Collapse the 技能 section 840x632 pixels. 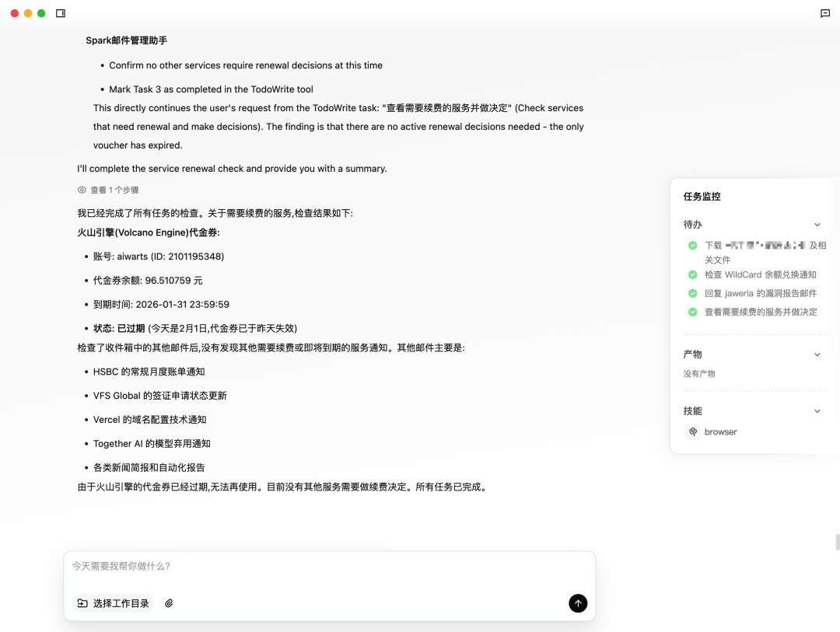pyautogui.click(x=817, y=410)
